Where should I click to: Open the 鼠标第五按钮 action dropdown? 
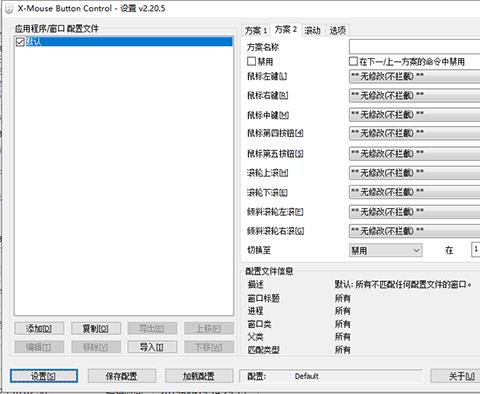point(414,154)
